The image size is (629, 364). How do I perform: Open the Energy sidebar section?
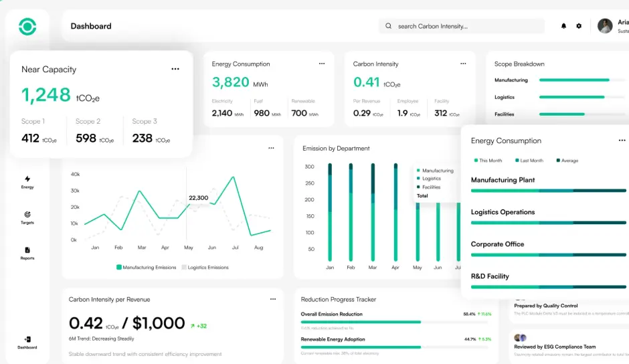(x=27, y=182)
